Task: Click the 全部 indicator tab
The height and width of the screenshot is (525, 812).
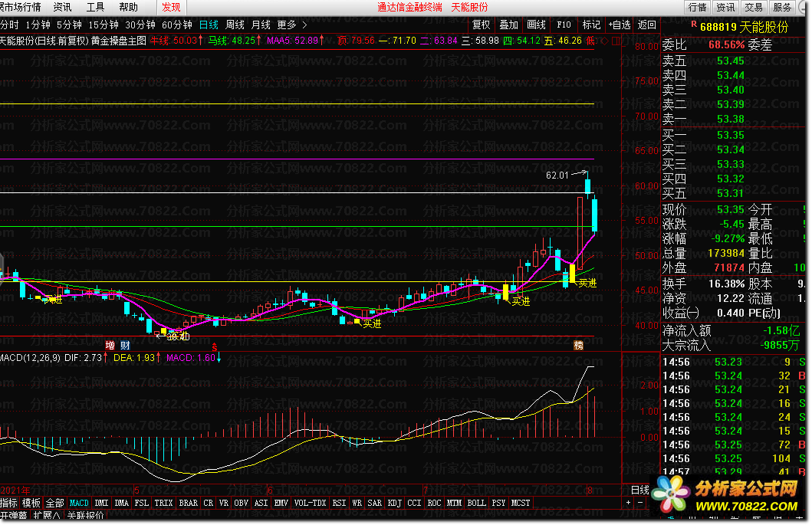Action: 55,503
